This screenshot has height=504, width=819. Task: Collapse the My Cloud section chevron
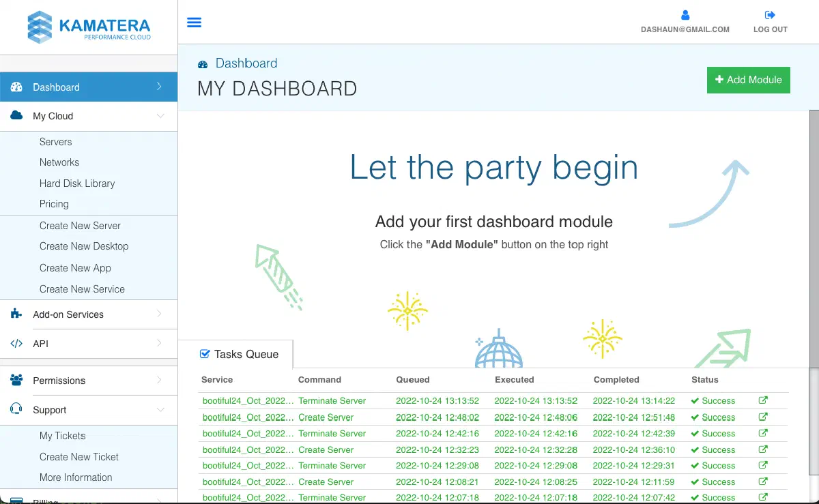coord(160,116)
